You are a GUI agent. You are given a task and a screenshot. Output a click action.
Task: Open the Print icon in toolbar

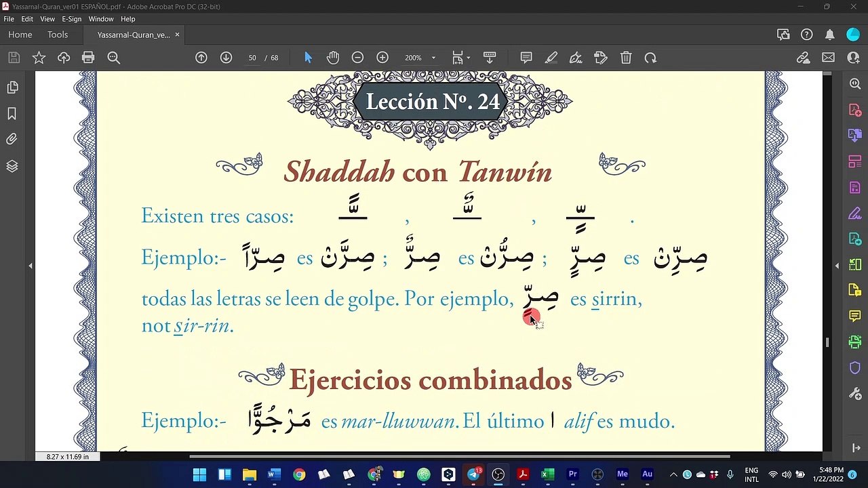tap(88, 58)
